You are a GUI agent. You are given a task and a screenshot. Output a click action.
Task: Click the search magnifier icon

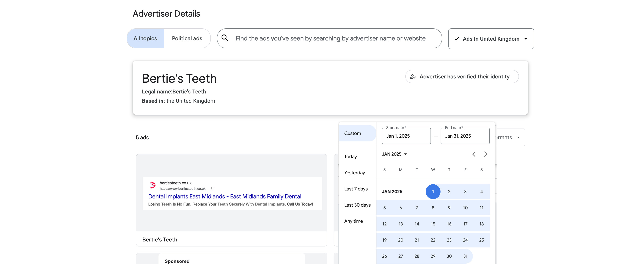pyautogui.click(x=225, y=38)
